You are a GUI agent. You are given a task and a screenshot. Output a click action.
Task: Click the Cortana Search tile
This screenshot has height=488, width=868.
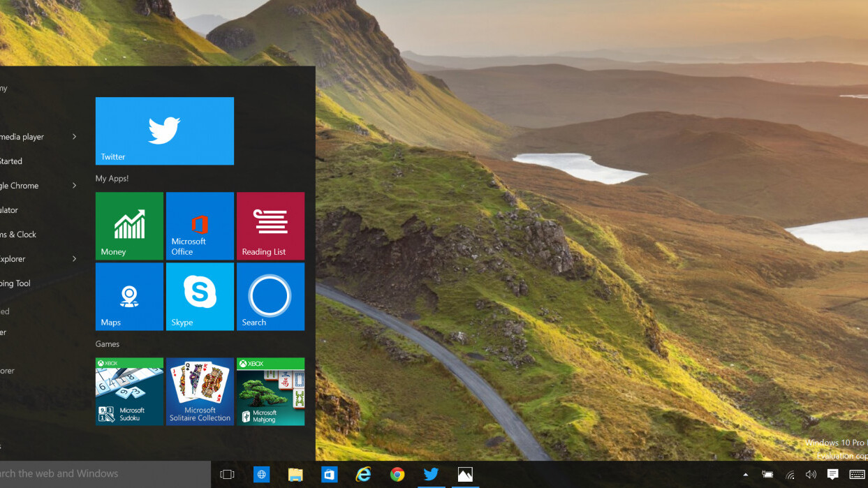point(270,297)
